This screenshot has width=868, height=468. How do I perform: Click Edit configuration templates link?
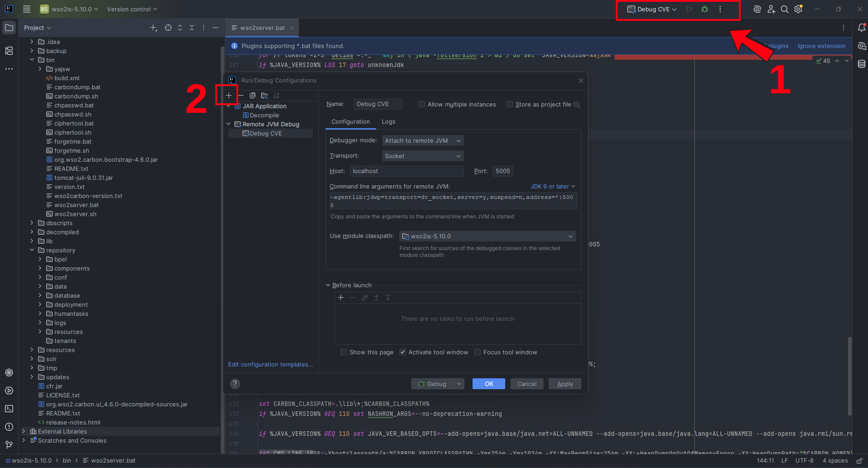click(270, 365)
